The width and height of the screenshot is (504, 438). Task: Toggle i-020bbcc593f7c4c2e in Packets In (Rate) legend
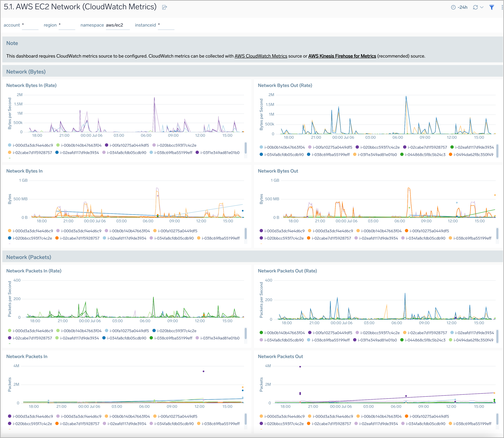(174, 331)
